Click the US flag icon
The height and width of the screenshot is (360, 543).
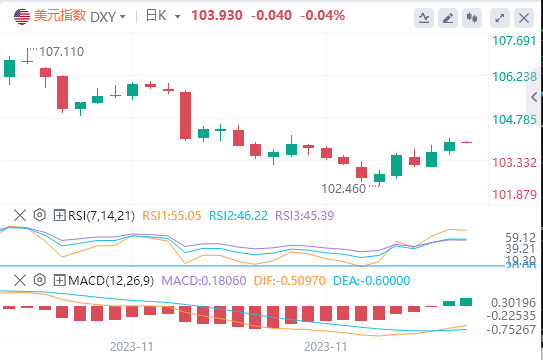(x=22, y=16)
